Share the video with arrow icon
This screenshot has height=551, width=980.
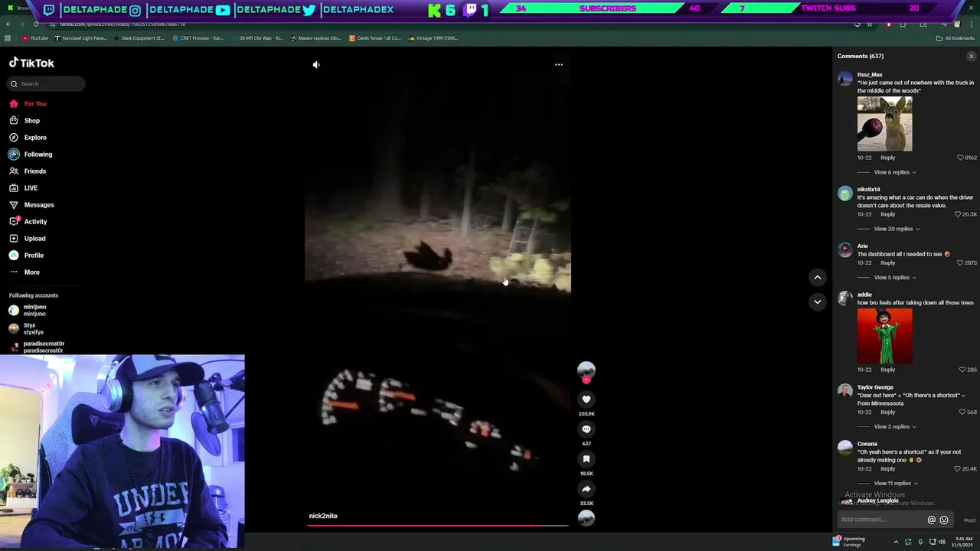pos(586,488)
